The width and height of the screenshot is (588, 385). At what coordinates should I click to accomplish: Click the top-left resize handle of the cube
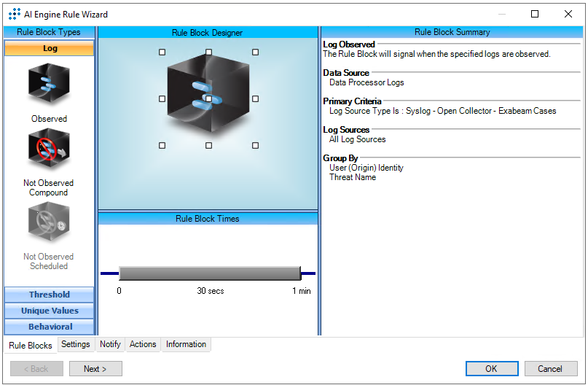click(162, 52)
